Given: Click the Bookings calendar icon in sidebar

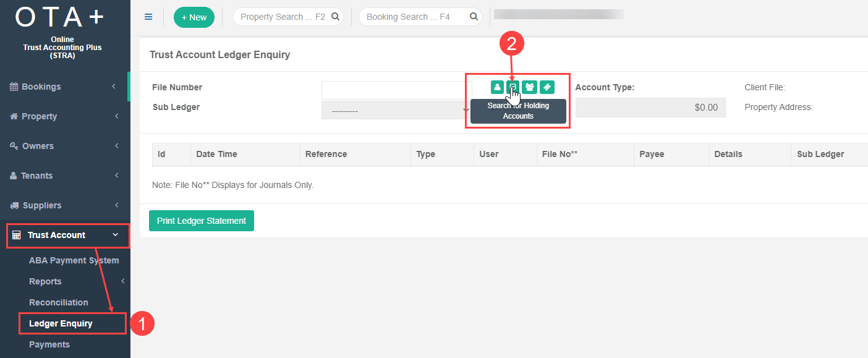Looking at the screenshot, I should click(14, 87).
